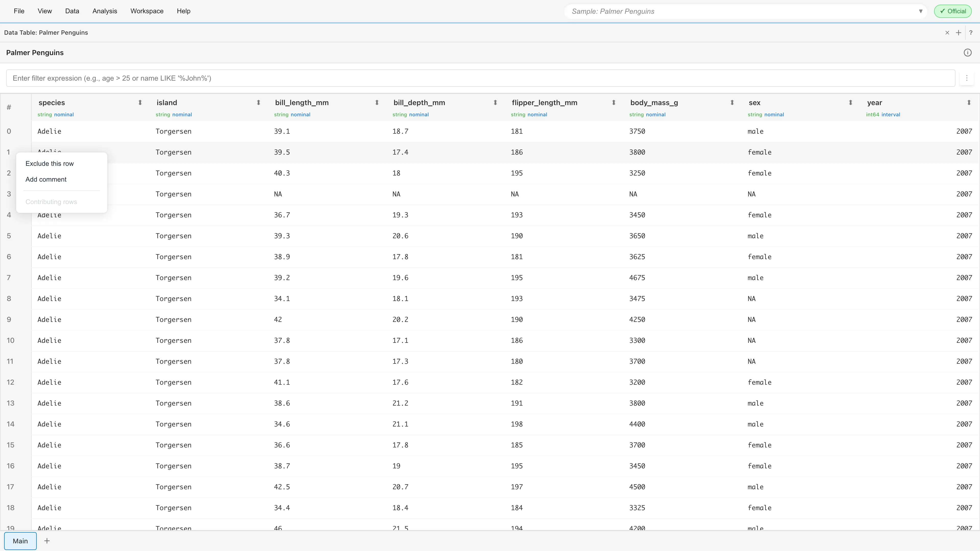
Task: Click the sort icon on species column
Action: (140, 103)
